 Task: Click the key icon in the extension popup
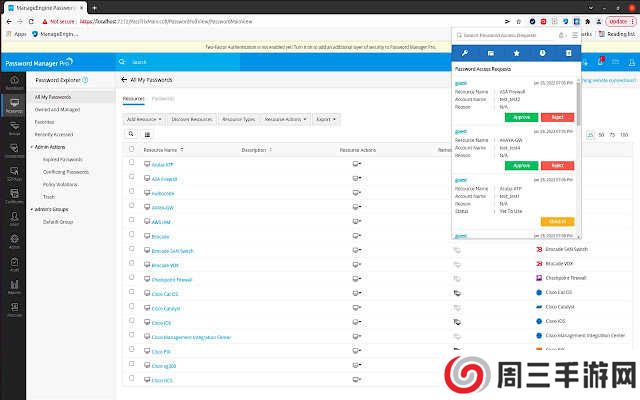point(464,53)
